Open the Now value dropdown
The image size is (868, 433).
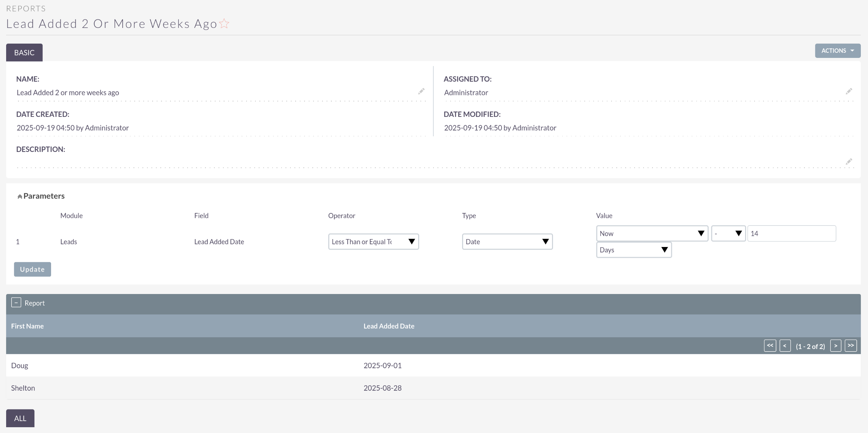(652, 233)
